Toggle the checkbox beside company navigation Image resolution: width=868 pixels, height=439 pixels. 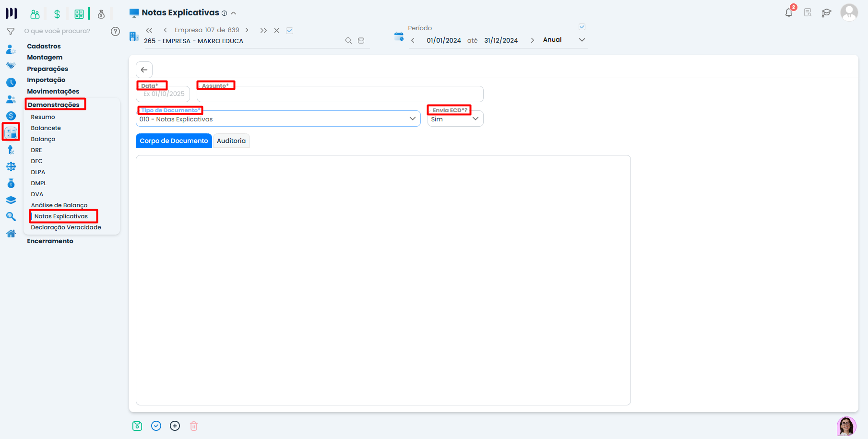pos(290,31)
